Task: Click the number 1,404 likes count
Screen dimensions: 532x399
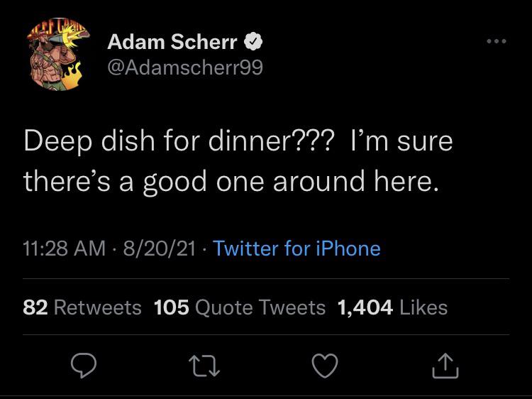Action: (366, 307)
